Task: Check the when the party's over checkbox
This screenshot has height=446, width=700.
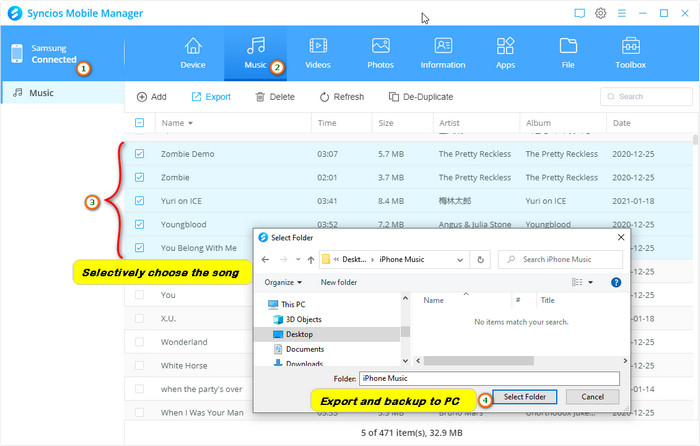Action: 139,389
